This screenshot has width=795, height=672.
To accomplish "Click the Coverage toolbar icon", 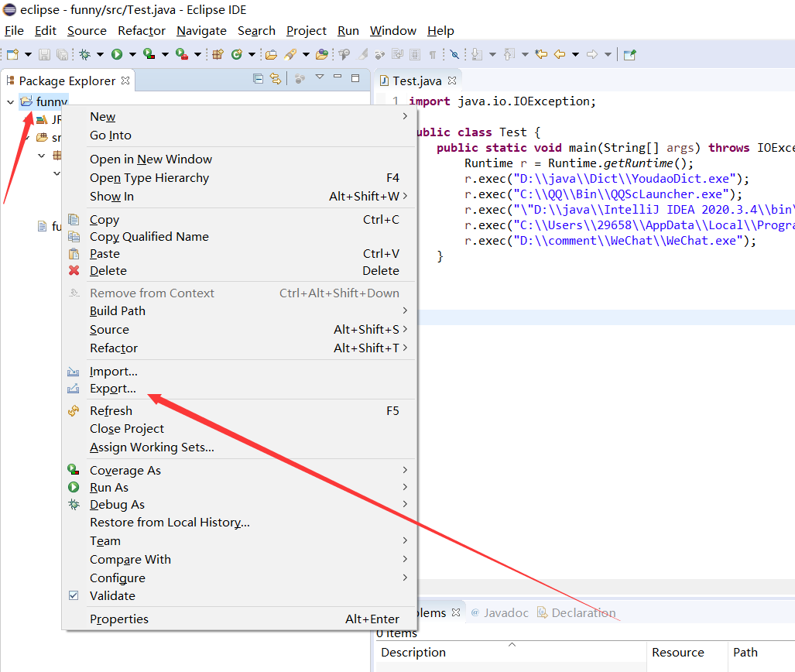I will [149, 53].
